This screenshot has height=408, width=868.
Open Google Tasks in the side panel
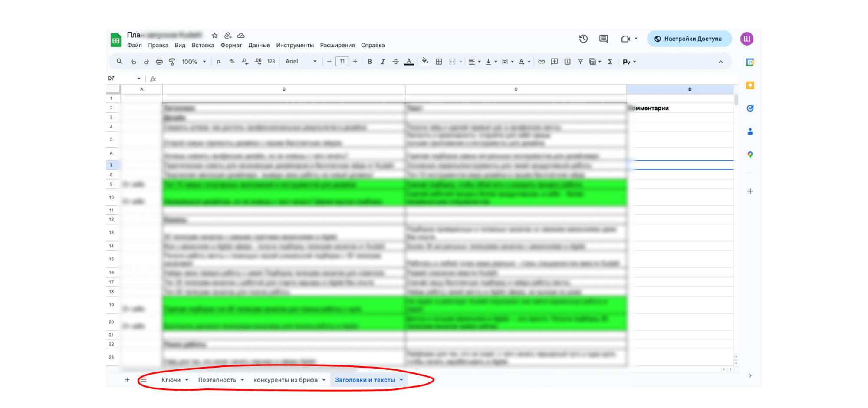coord(750,109)
